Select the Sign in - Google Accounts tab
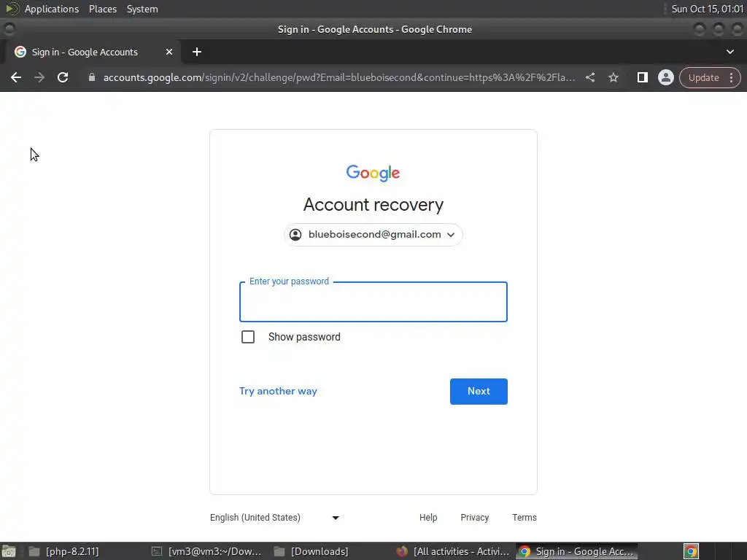 [x=93, y=52]
